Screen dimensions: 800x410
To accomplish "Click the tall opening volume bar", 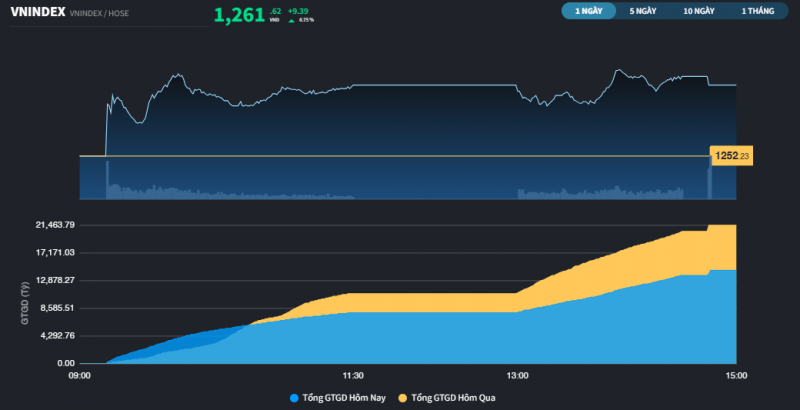I will pyautogui.click(x=107, y=180).
